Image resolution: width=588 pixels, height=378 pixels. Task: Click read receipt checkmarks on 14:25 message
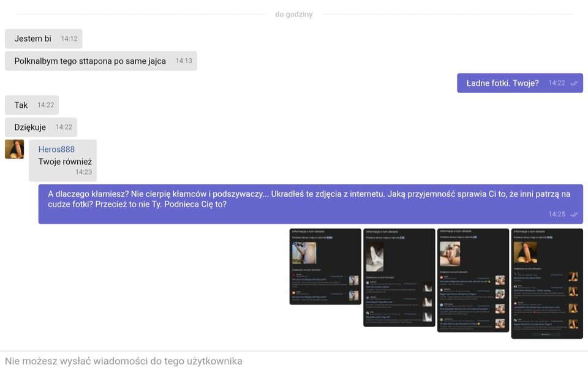click(574, 214)
